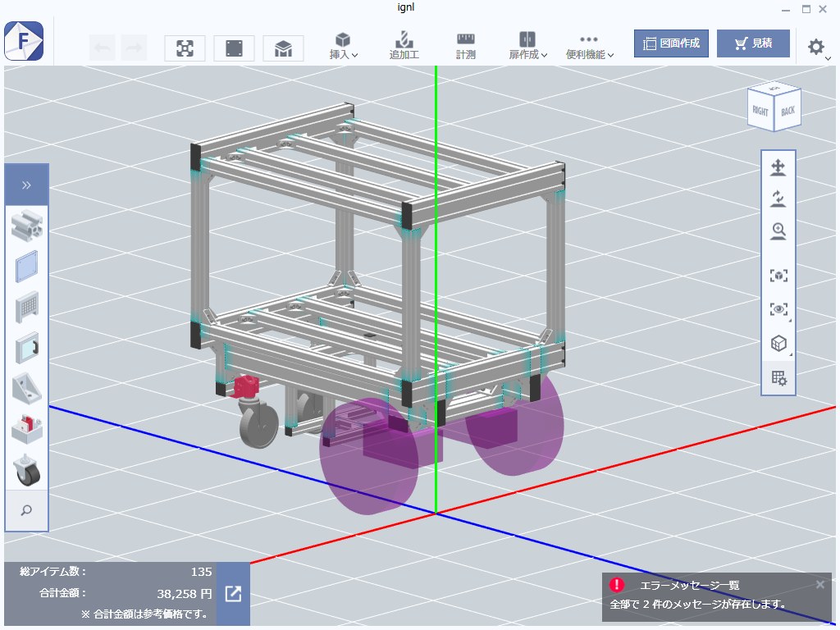Click the 総アイテム数 count 135
Viewport: 840px width, 630px height.
(x=202, y=572)
